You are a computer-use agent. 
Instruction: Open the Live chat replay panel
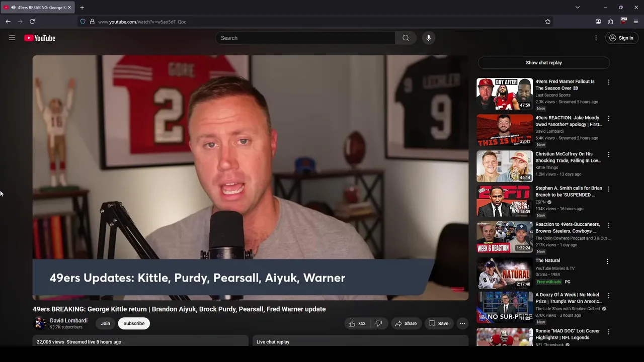tap(360, 341)
